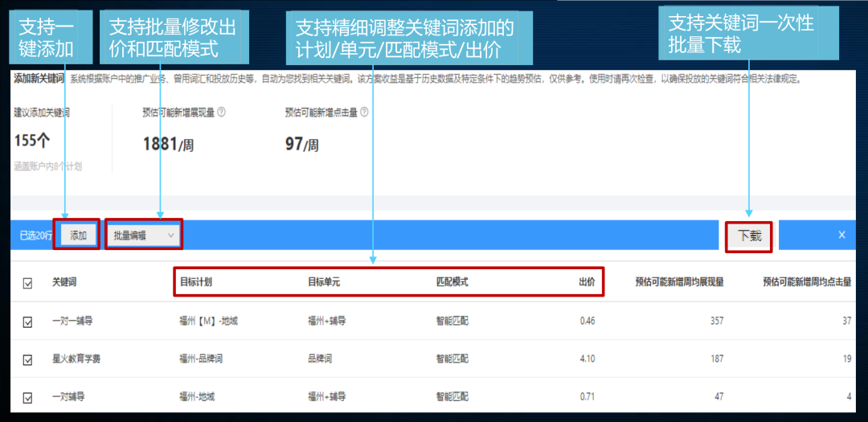Image resolution: width=868 pixels, height=422 pixels.
Task: Click the 添加新关键词 heading
Action: (39, 79)
